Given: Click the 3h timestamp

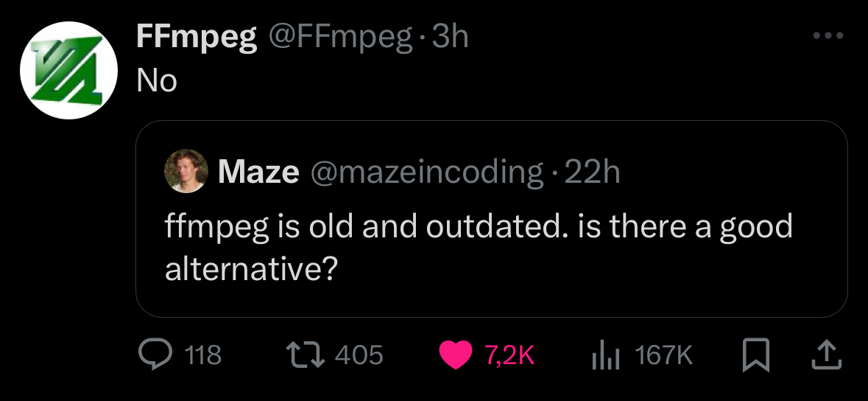Looking at the screenshot, I should 449,37.
